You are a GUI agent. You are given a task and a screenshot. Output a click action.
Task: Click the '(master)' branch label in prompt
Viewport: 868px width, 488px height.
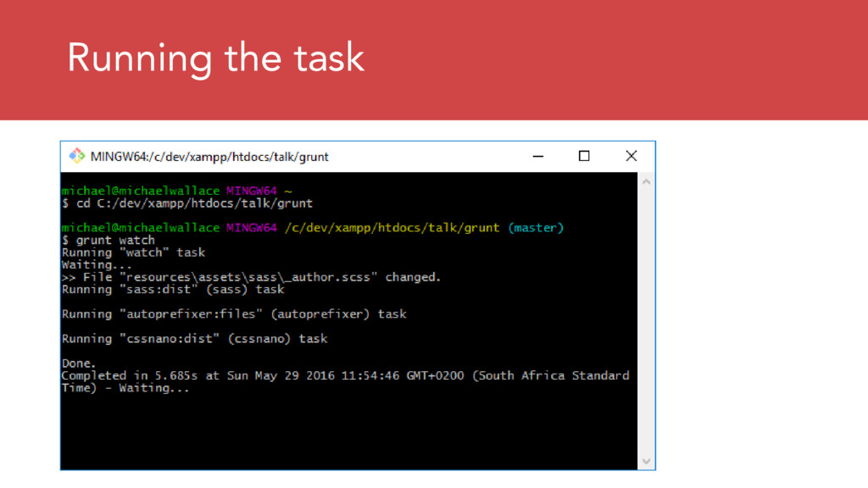(536, 228)
